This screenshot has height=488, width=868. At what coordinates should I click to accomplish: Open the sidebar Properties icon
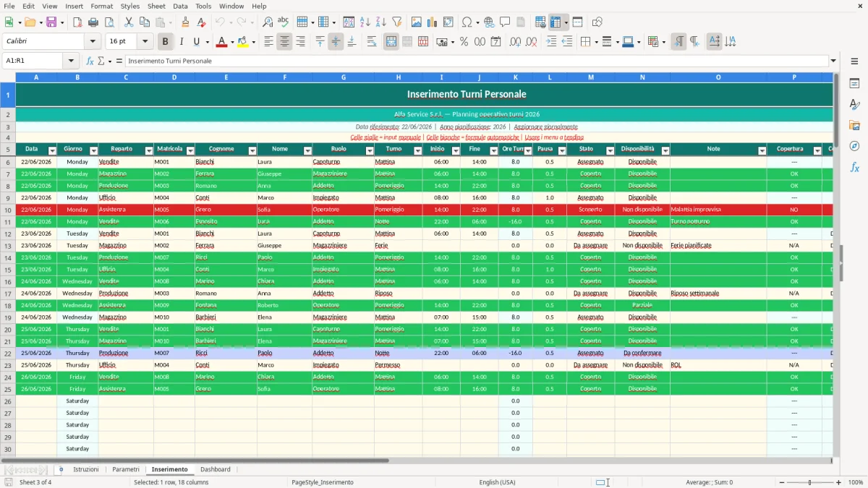pos(854,83)
